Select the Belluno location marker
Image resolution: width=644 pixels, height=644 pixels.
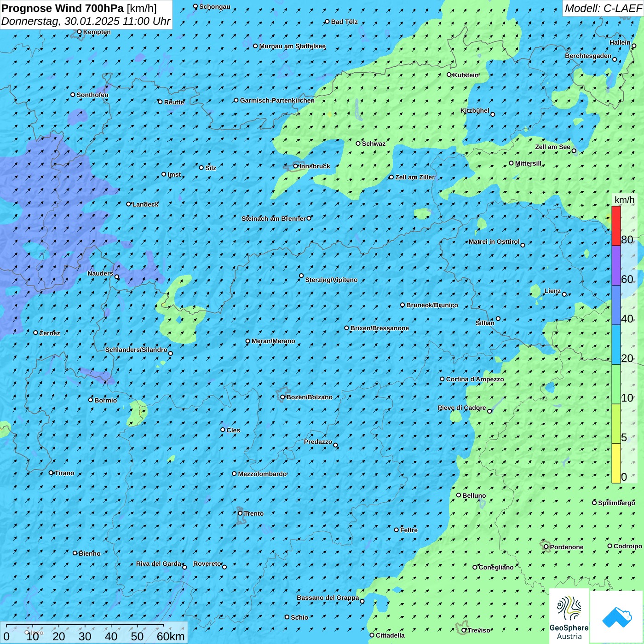click(x=459, y=495)
